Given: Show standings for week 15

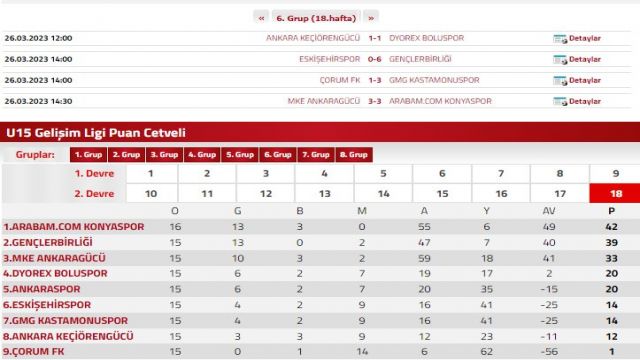Looking at the screenshot, I should pos(442,193).
